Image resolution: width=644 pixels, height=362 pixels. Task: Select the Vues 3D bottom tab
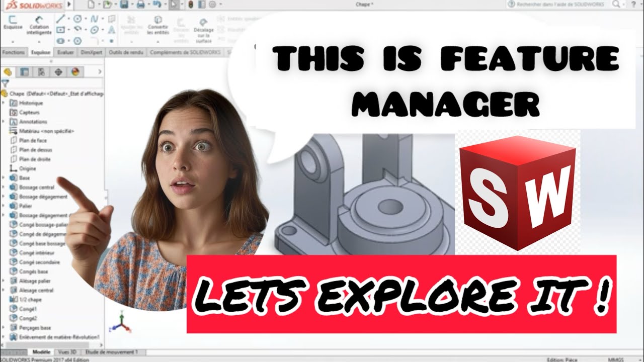click(67, 352)
